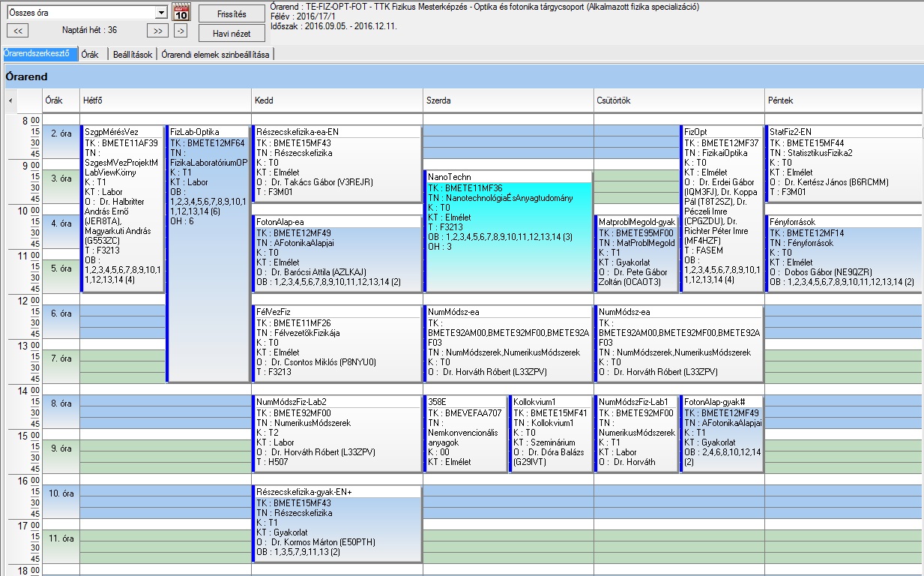This screenshot has width=924, height=576.
Task: Click the '2. óra' row label
Action: point(61,142)
